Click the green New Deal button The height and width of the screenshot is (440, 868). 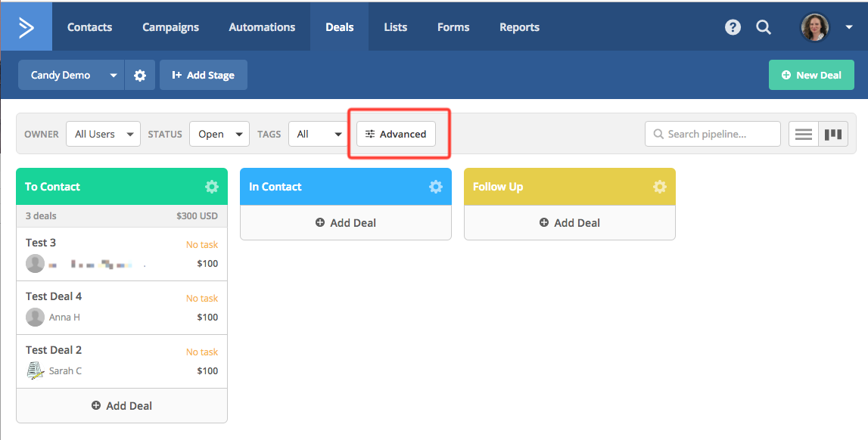pos(811,76)
